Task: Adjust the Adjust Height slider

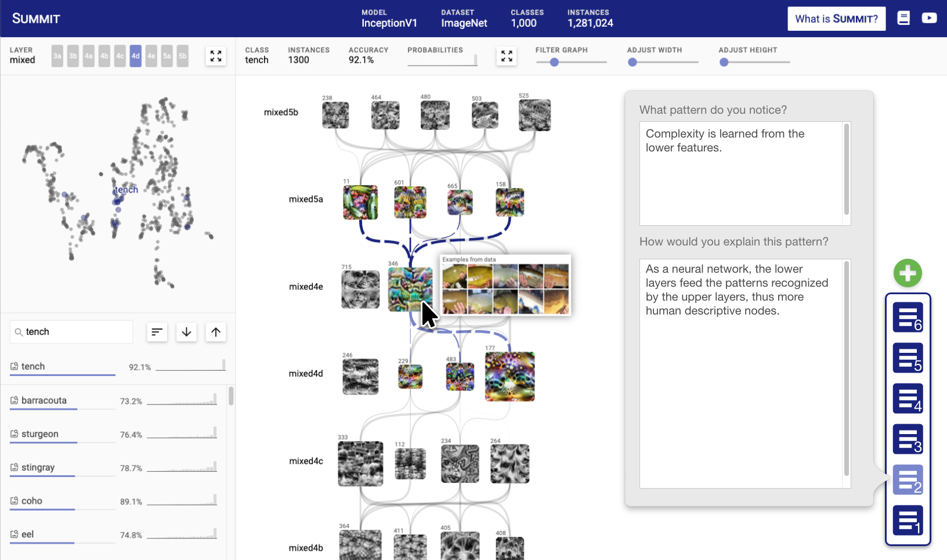Action: [724, 62]
